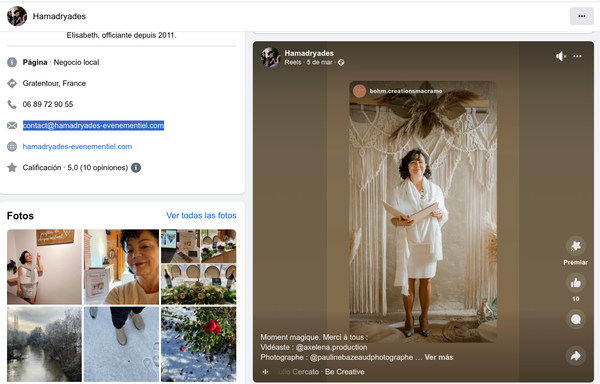Expand the caption with Ver más
Image resolution: width=600 pixels, height=384 pixels.
(x=439, y=357)
